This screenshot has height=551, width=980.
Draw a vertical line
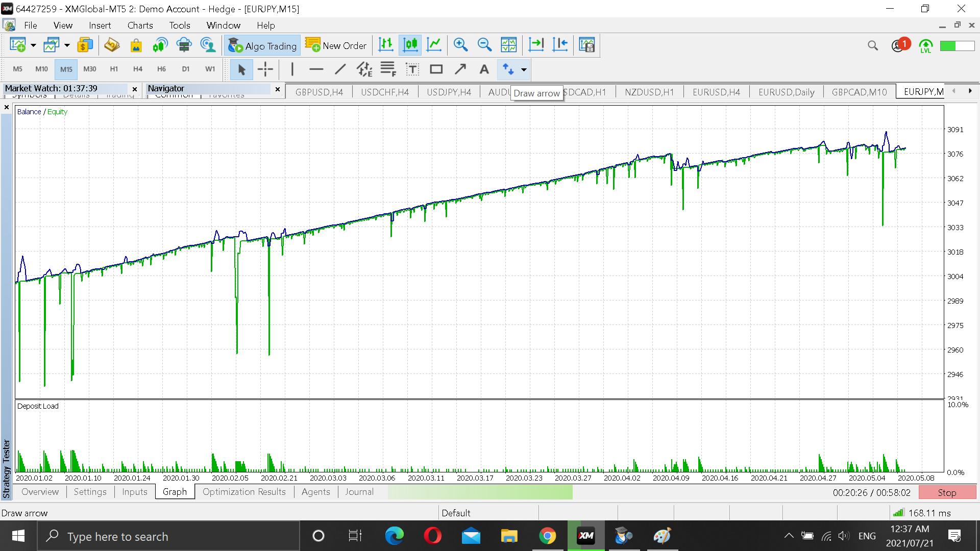[x=292, y=69]
